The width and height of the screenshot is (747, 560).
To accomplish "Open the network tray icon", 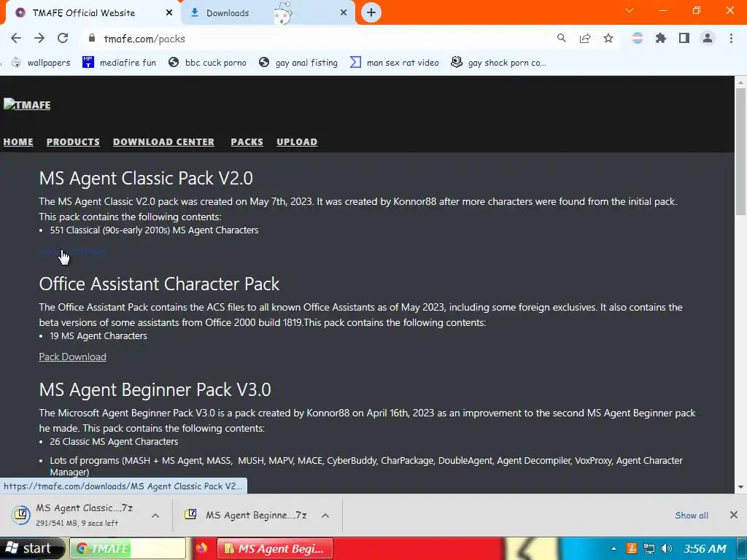I will click(x=649, y=548).
